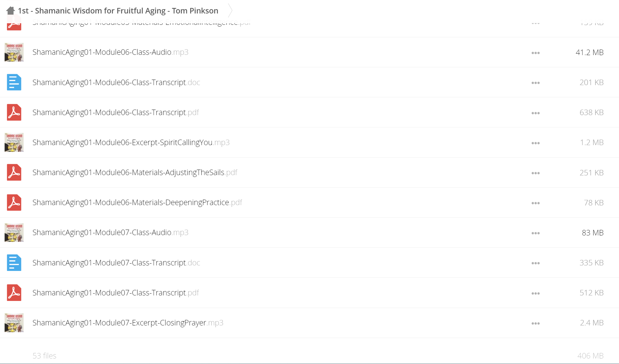Click the Module06-Class-Audio album thumbnail
Screen dimensions: 619x364
point(14,52)
